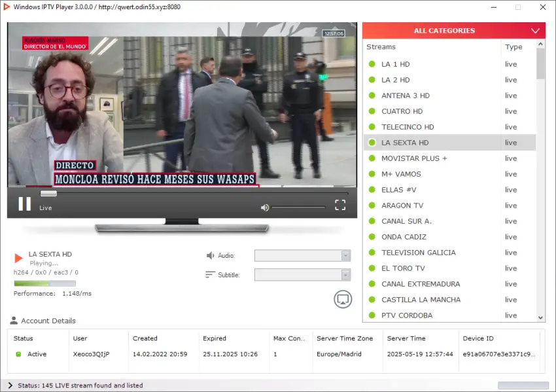Select CUATRO HD stream

coord(449,111)
